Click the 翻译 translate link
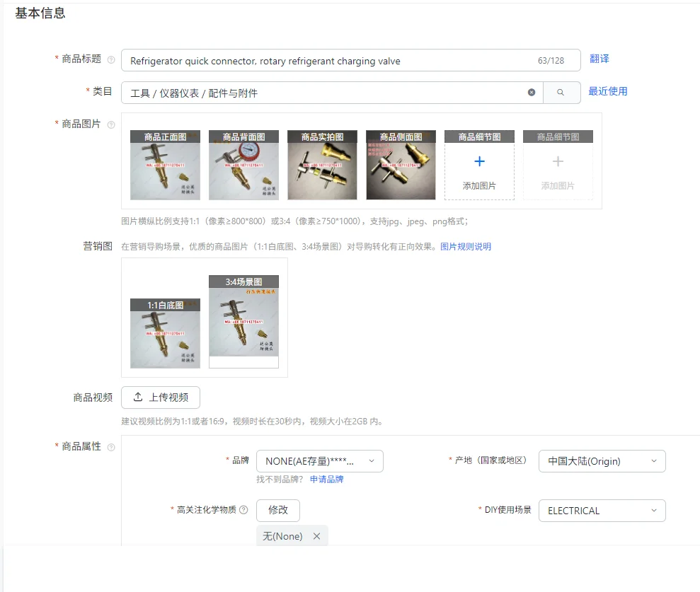 (x=599, y=59)
